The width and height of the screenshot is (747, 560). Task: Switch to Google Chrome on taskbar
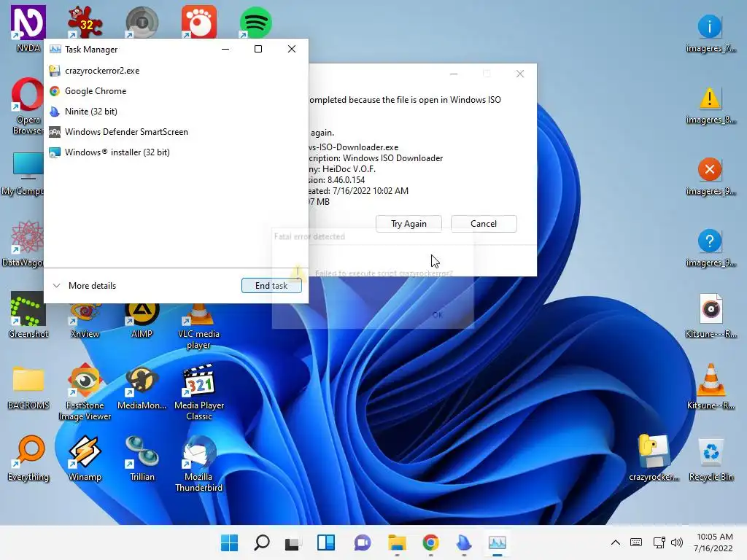430,542
